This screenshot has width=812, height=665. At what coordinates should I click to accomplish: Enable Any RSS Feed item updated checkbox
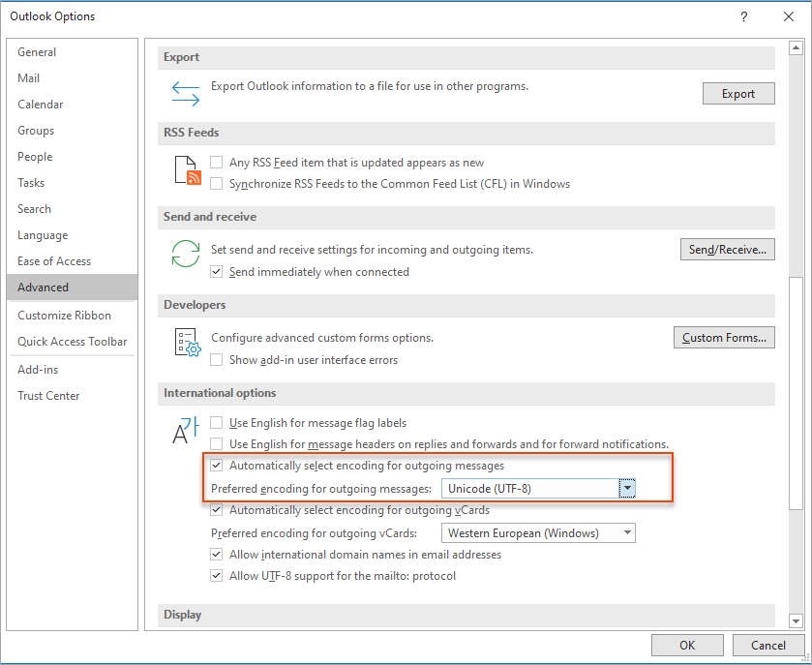point(217,163)
